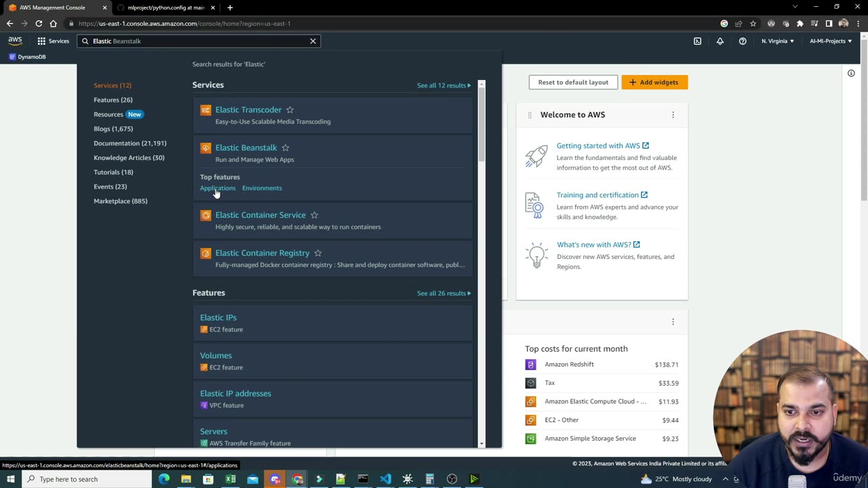Open the Services grid menu
Screen dimensions: 868x488
pyautogui.click(x=53, y=41)
